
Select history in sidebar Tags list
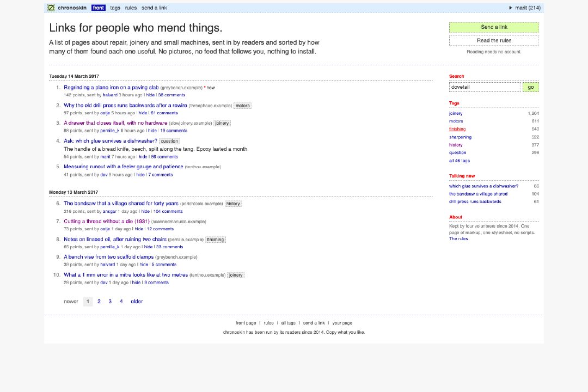click(456, 145)
